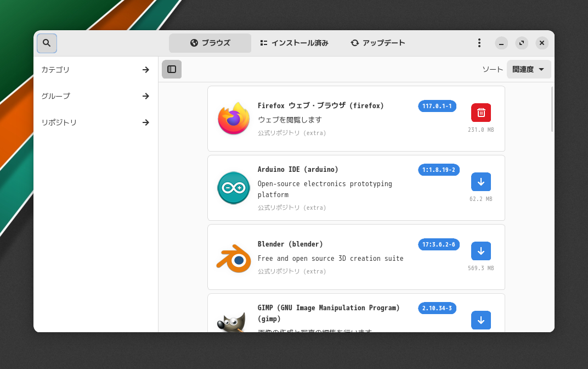
Task: Maximize the software manager window
Action: [x=522, y=43]
